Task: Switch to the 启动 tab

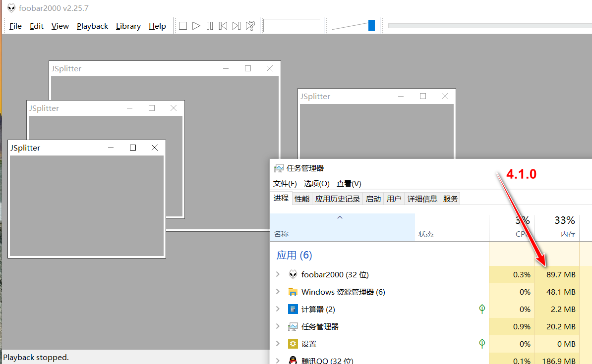Action: click(373, 199)
